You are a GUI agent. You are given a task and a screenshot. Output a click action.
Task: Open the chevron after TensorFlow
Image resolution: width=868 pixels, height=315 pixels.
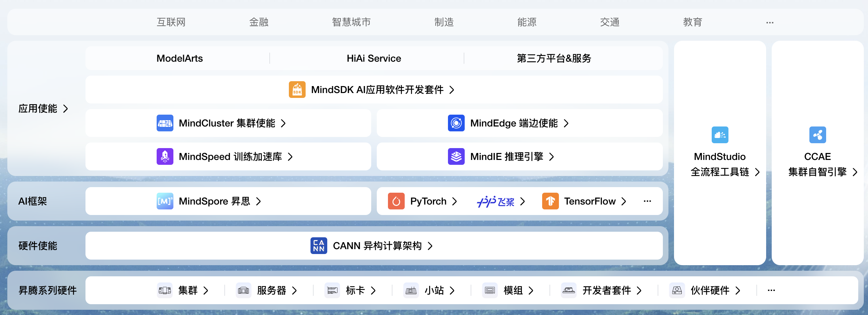[624, 201]
